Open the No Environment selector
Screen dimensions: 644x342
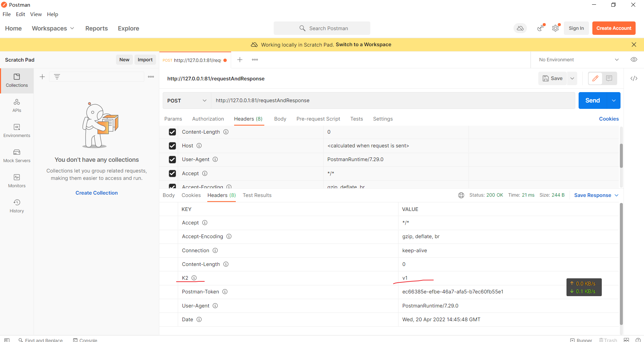(x=579, y=60)
